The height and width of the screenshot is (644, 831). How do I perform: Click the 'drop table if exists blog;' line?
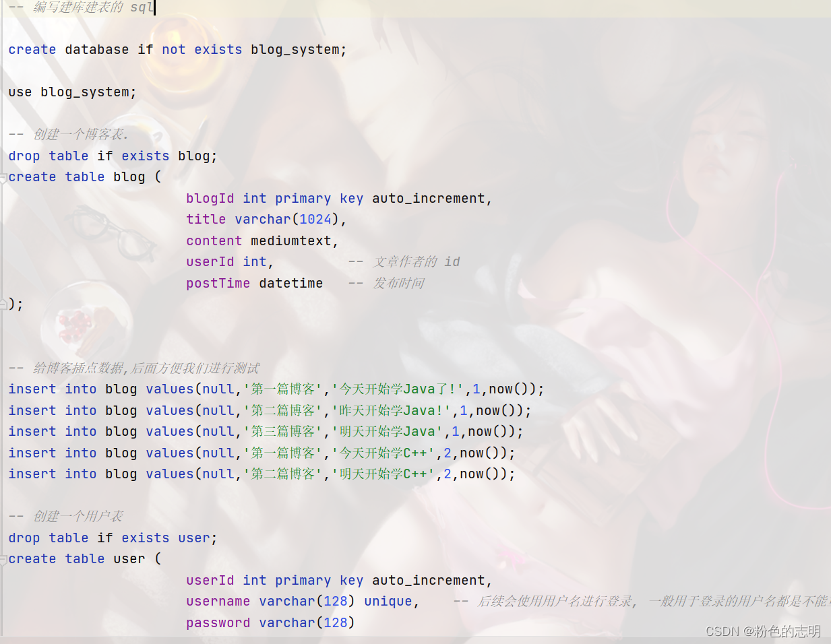point(113,156)
